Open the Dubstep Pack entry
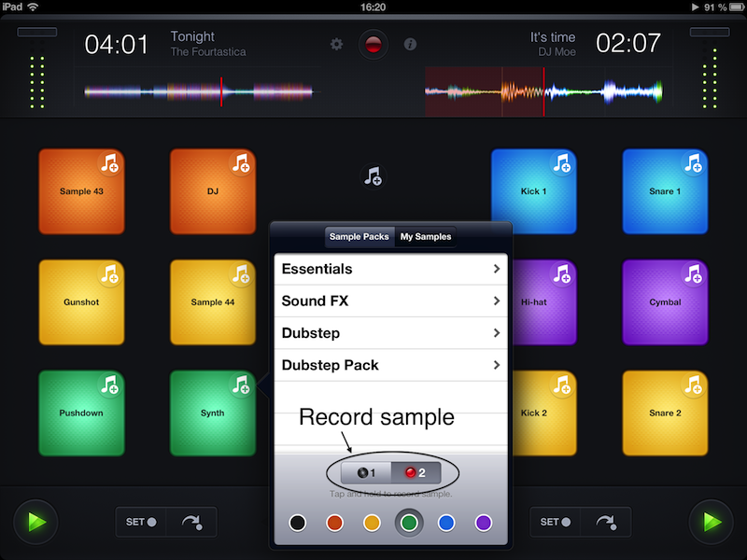Screen dimensions: 747x560 (x=391, y=365)
